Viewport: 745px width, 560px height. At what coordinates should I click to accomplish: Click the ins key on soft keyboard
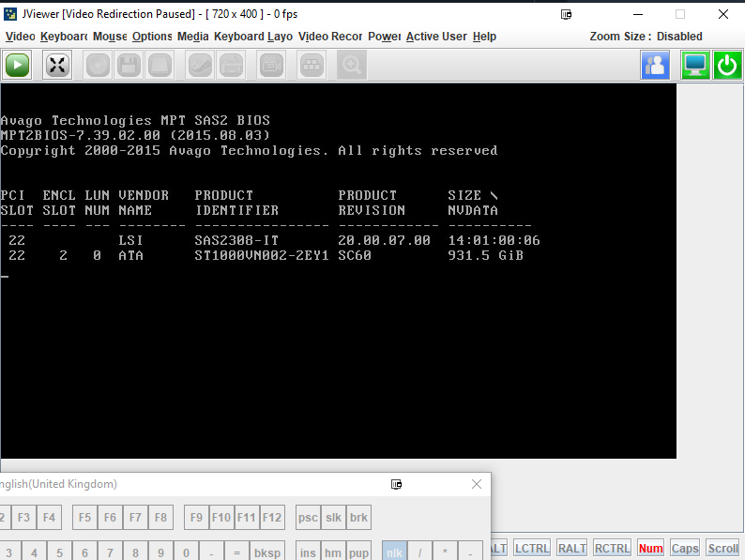point(308,551)
